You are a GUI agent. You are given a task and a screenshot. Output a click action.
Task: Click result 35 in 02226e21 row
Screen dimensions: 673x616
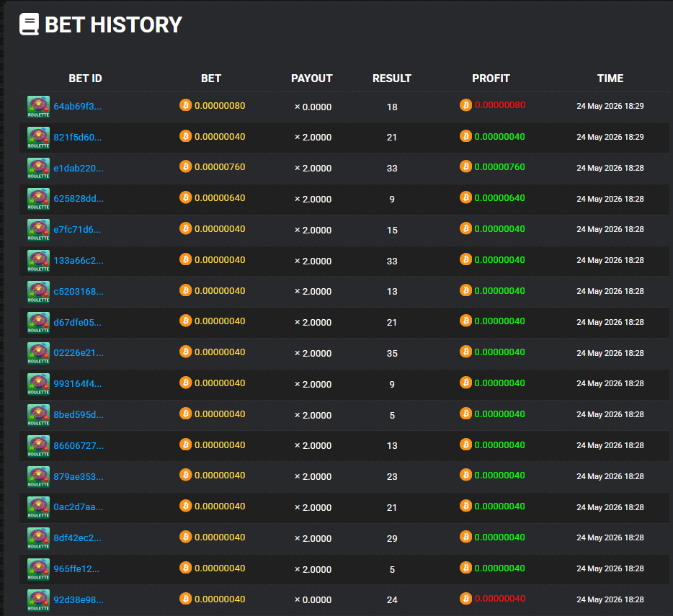[x=392, y=353]
